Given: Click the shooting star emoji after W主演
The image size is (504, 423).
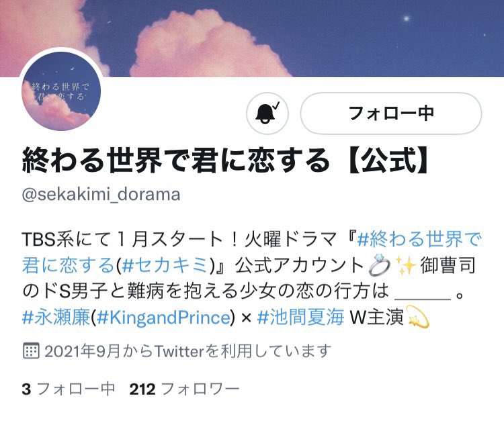Looking at the screenshot, I should [418, 317].
